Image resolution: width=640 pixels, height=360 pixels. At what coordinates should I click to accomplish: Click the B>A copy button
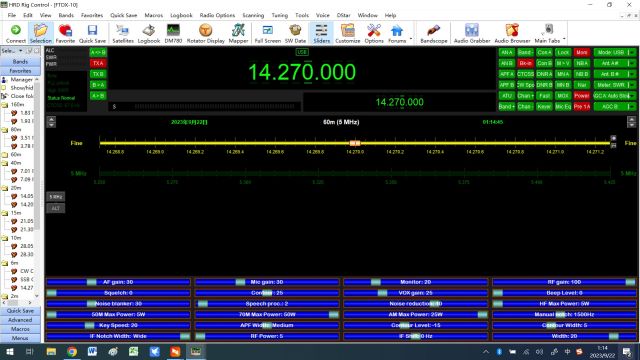(98, 85)
